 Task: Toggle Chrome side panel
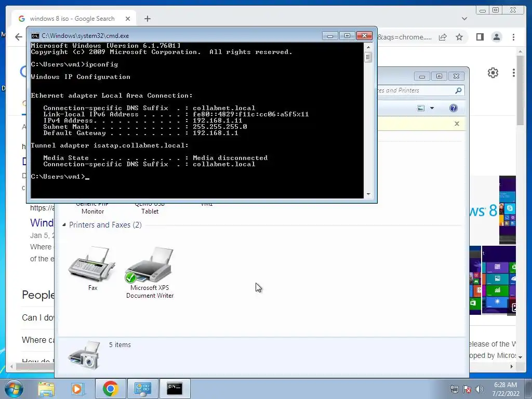click(x=480, y=37)
